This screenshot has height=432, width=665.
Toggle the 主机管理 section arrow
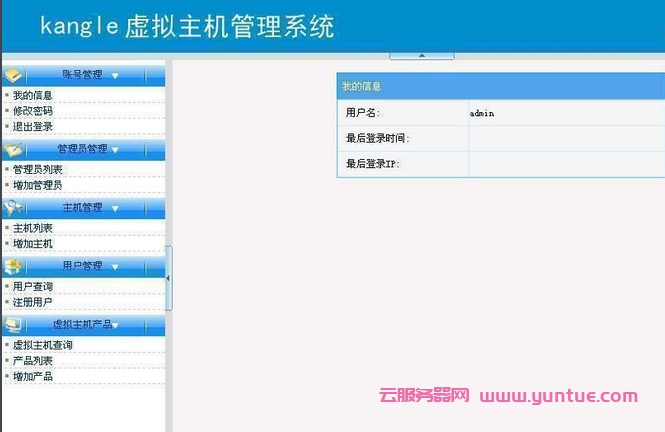[113, 208]
